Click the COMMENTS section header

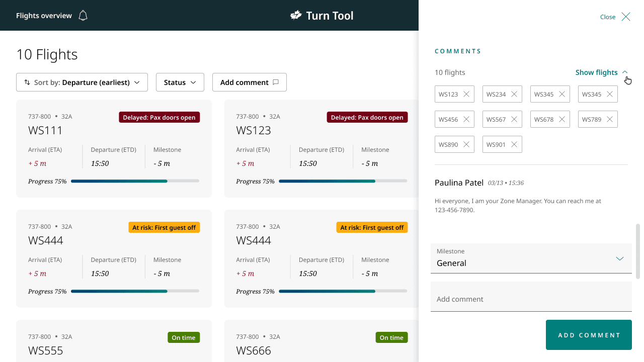(x=458, y=51)
